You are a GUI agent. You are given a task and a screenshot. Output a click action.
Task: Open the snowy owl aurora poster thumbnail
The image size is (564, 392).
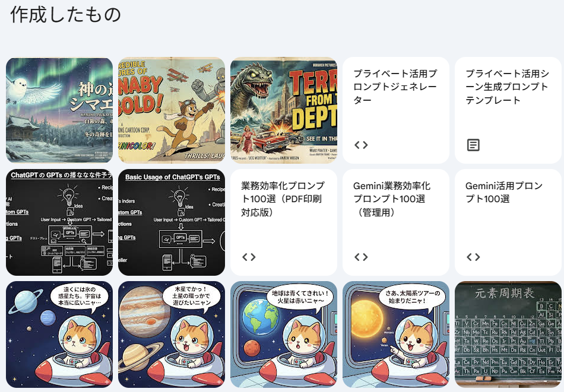coord(59,110)
